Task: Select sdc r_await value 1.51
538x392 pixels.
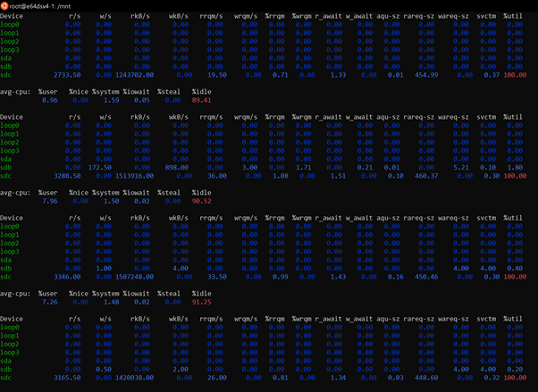Action: [338, 176]
